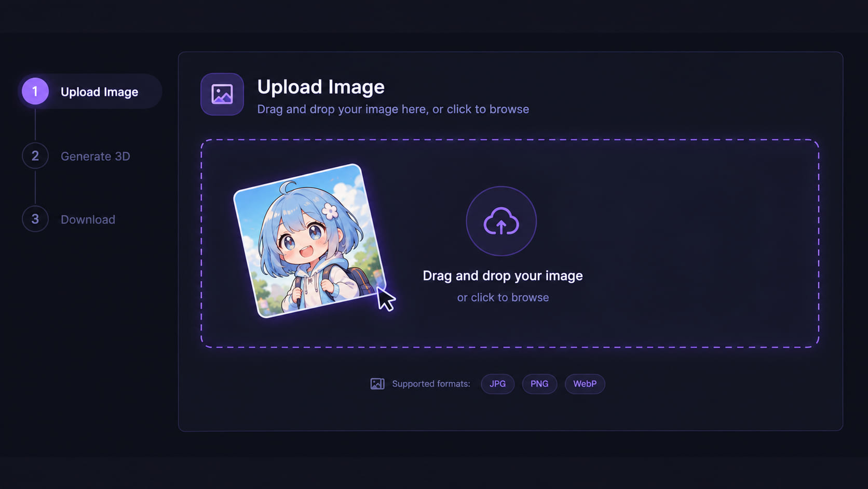Image resolution: width=868 pixels, height=489 pixels.
Task: Click the image icon beside Upload Image heading
Action: [x=222, y=94]
